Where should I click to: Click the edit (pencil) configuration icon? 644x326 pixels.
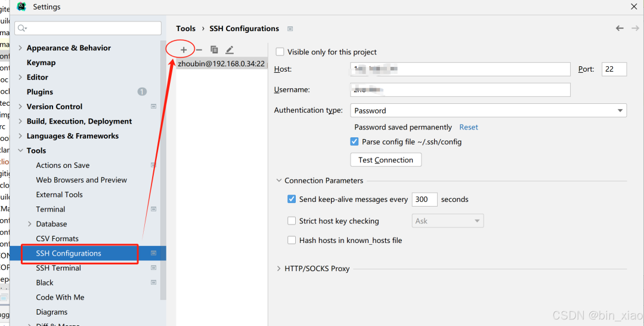230,50
